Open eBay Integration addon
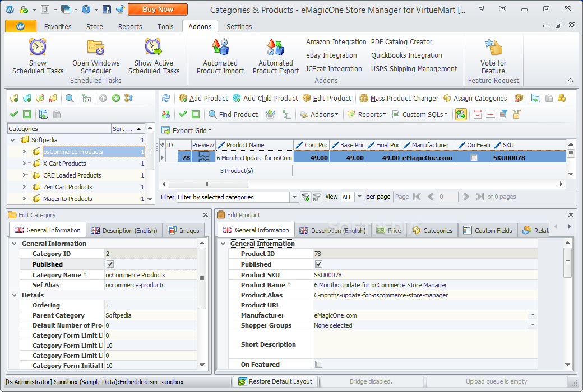The image size is (583, 392). pyautogui.click(x=331, y=55)
